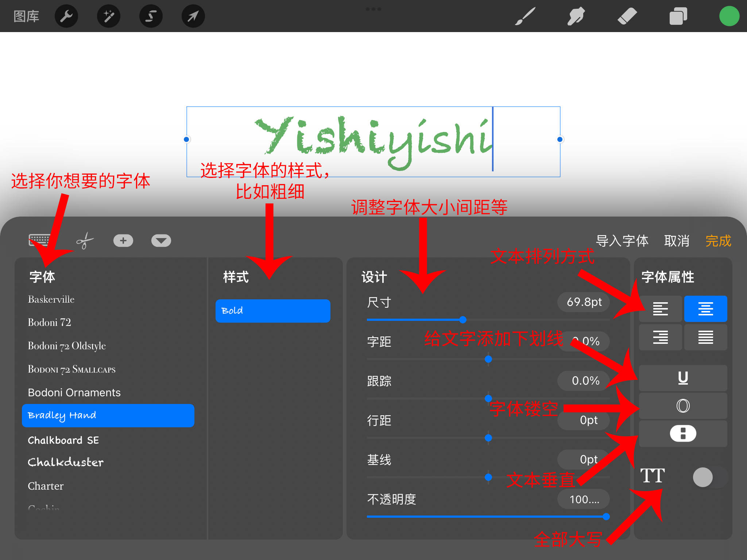
Task: Click the 尺寸 size slider
Action: point(488,320)
